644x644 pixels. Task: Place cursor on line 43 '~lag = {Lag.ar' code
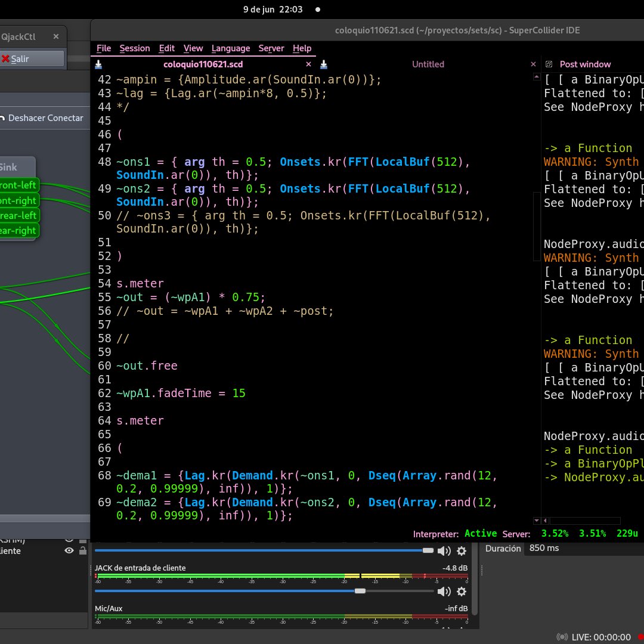[x=222, y=94]
